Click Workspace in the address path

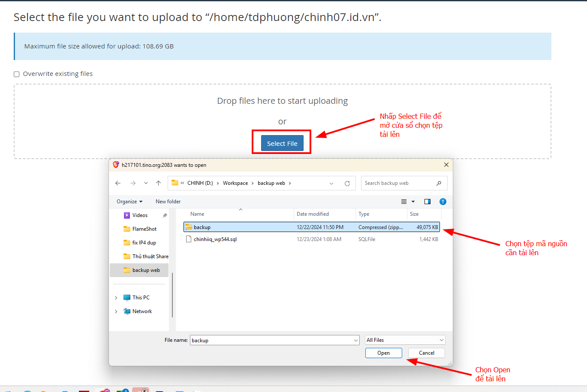coord(235,183)
